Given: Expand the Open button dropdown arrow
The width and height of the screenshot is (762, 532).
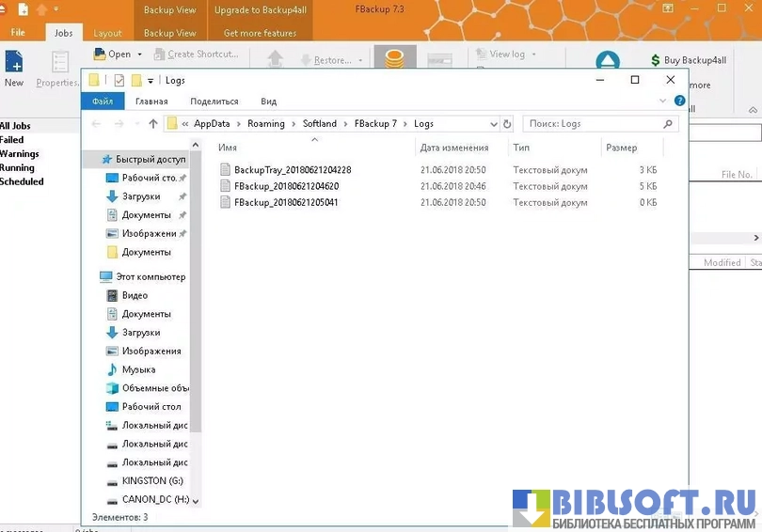Looking at the screenshot, I should point(140,55).
